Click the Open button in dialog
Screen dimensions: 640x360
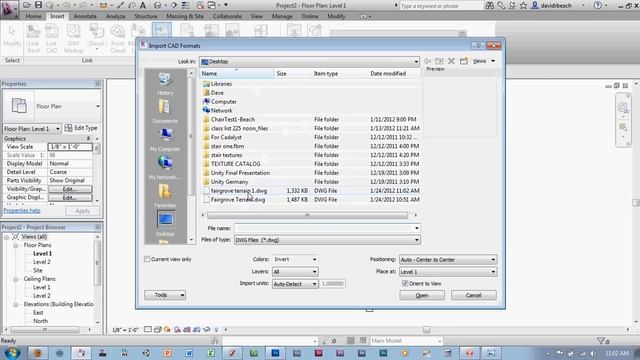pyautogui.click(x=422, y=295)
